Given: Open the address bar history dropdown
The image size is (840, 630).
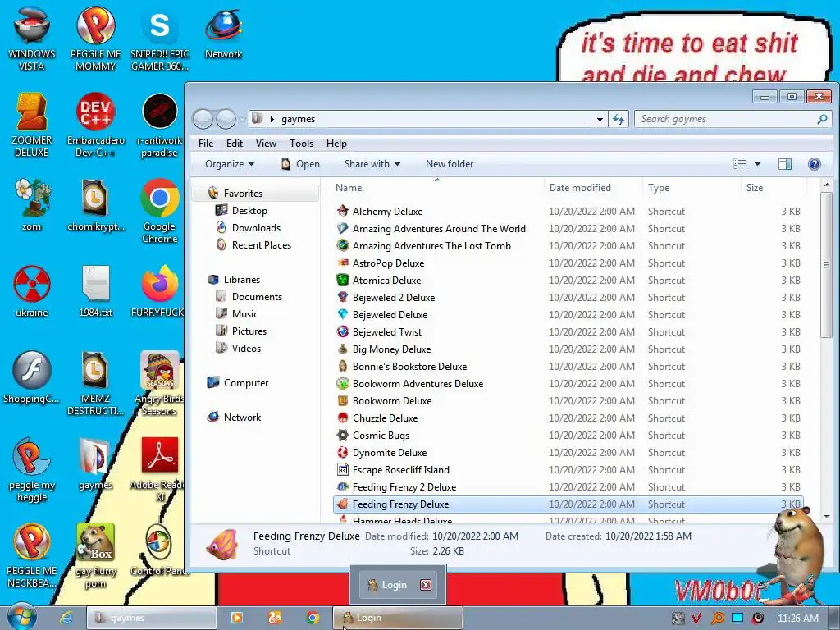Looking at the screenshot, I should click(600, 119).
